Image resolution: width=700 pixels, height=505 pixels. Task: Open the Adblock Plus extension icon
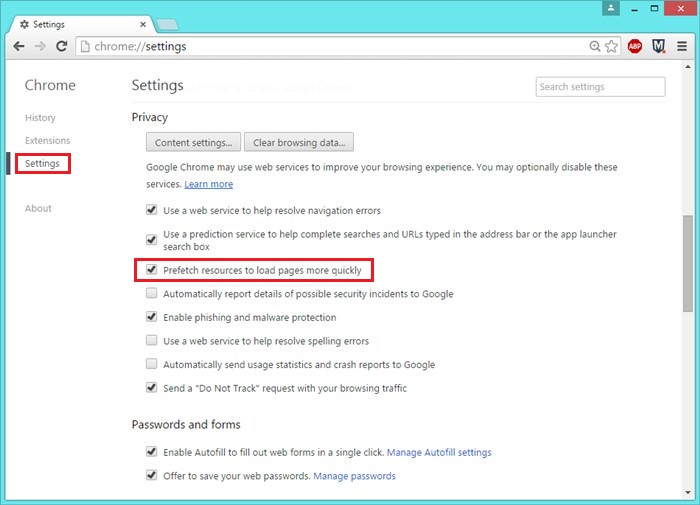tap(634, 46)
